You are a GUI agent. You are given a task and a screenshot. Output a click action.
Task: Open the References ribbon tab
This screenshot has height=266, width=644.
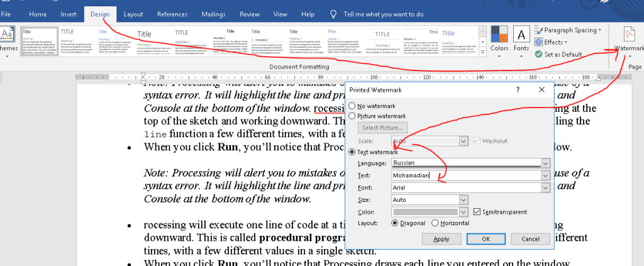pyautogui.click(x=172, y=14)
